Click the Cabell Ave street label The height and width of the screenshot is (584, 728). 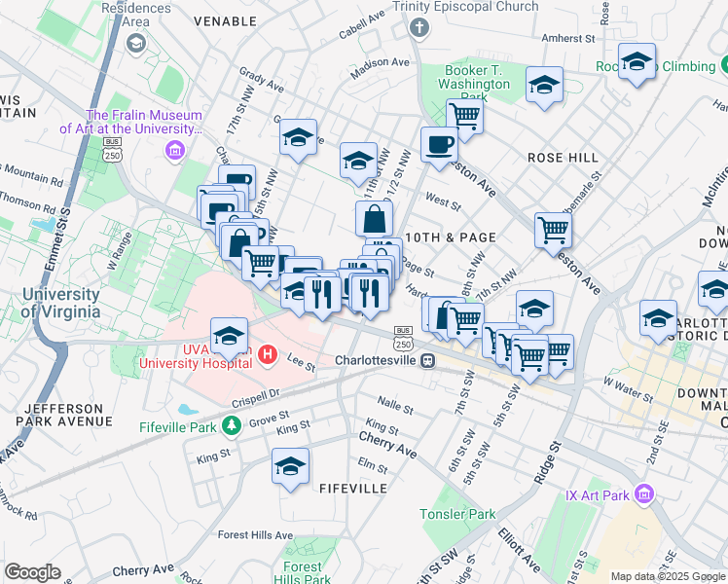pos(362,24)
